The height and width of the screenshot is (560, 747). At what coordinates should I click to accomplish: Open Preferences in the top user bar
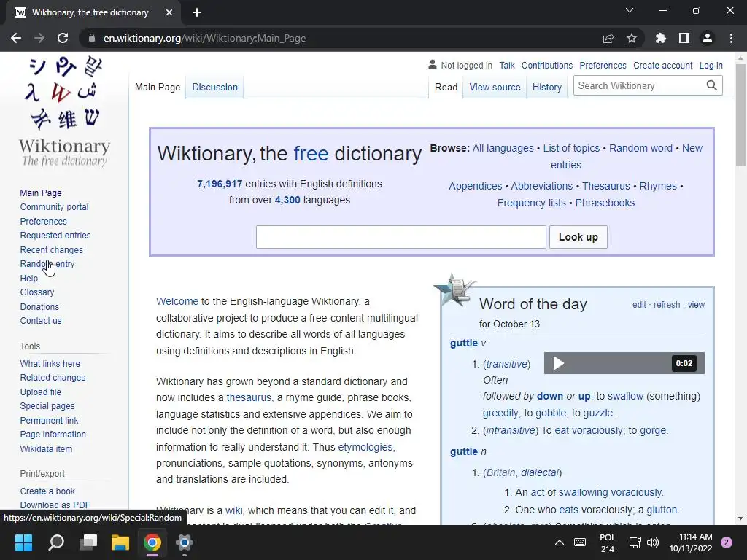click(603, 65)
